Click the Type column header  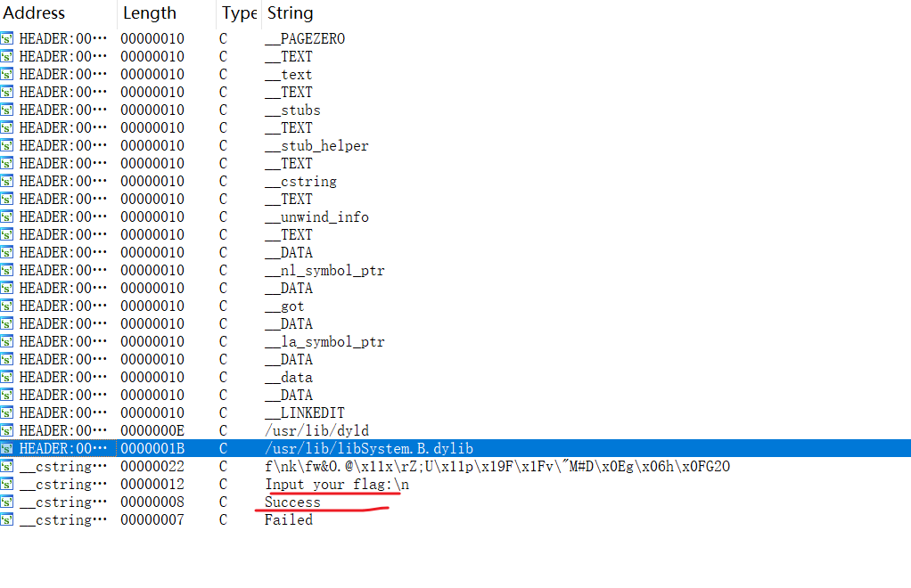[238, 12]
